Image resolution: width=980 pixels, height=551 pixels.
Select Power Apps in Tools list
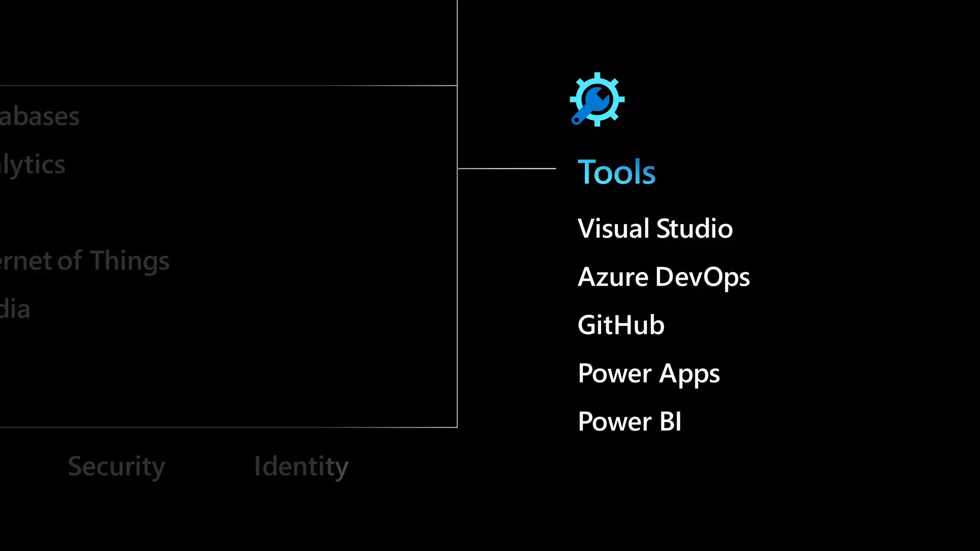(648, 374)
